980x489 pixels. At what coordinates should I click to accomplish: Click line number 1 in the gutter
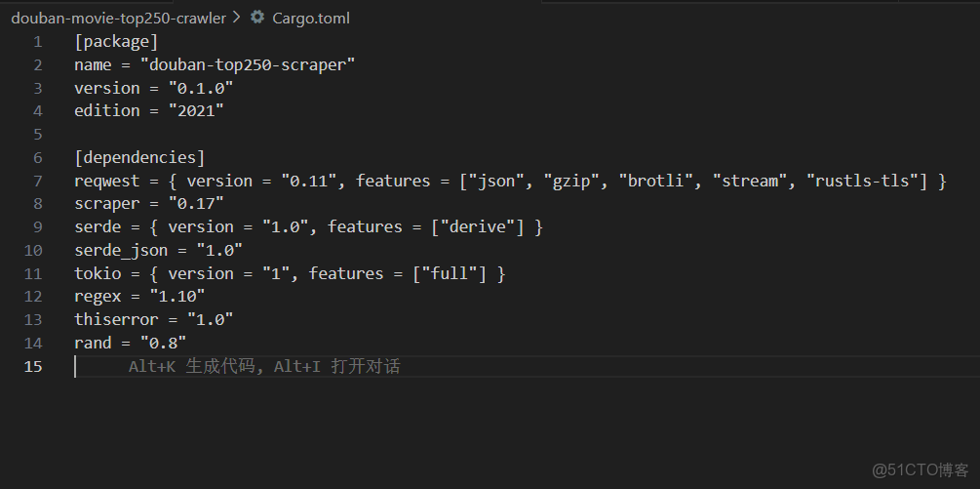(38, 41)
